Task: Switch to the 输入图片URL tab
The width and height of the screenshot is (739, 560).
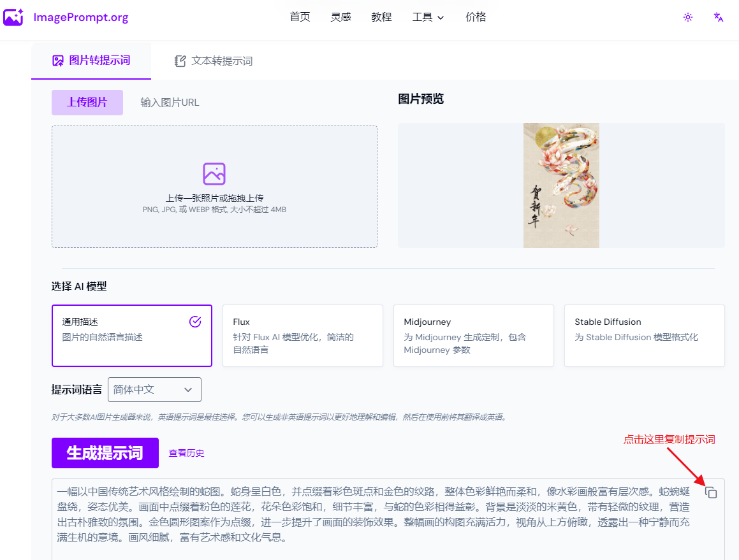Action: [169, 102]
